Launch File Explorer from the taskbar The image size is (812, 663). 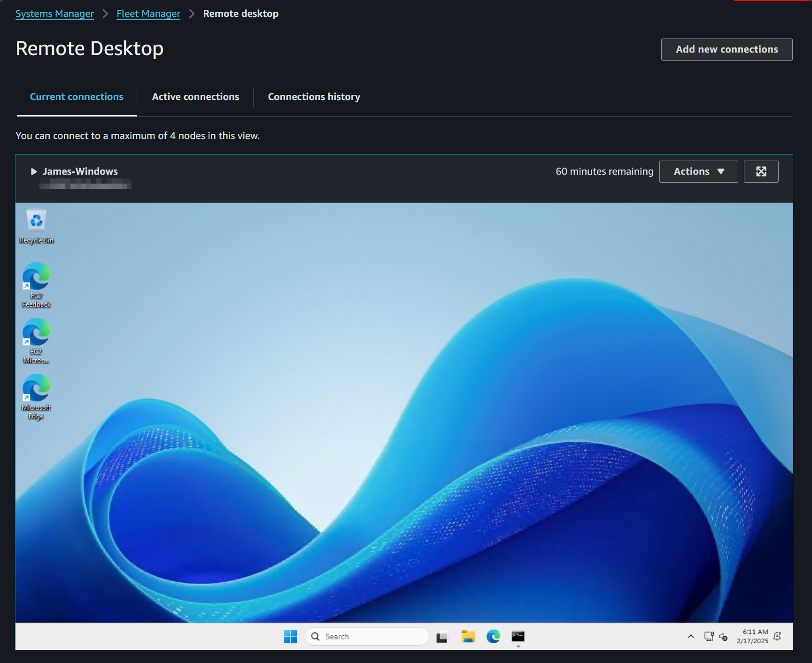point(468,636)
